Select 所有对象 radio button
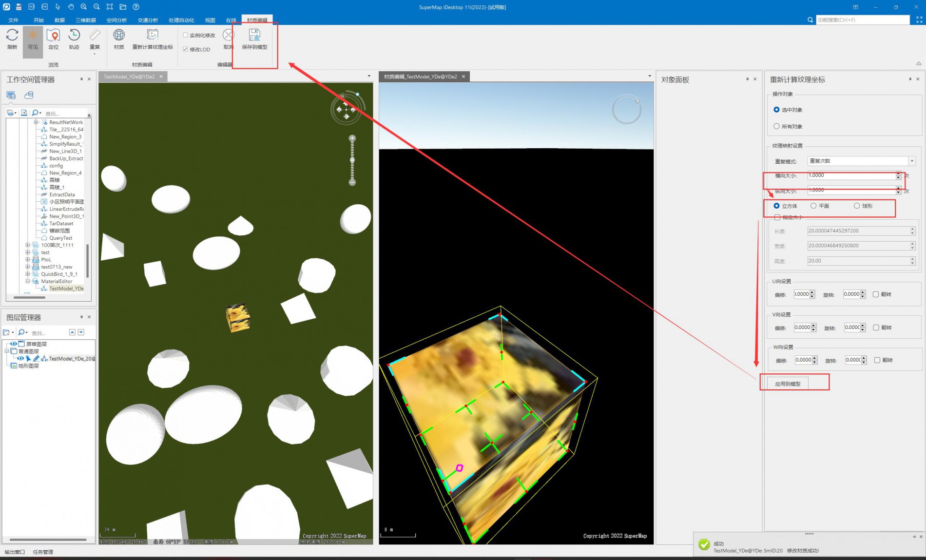 coord(776,126)
